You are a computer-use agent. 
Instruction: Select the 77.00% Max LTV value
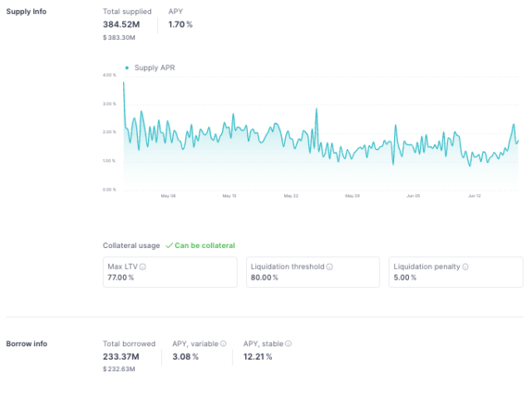121,277
